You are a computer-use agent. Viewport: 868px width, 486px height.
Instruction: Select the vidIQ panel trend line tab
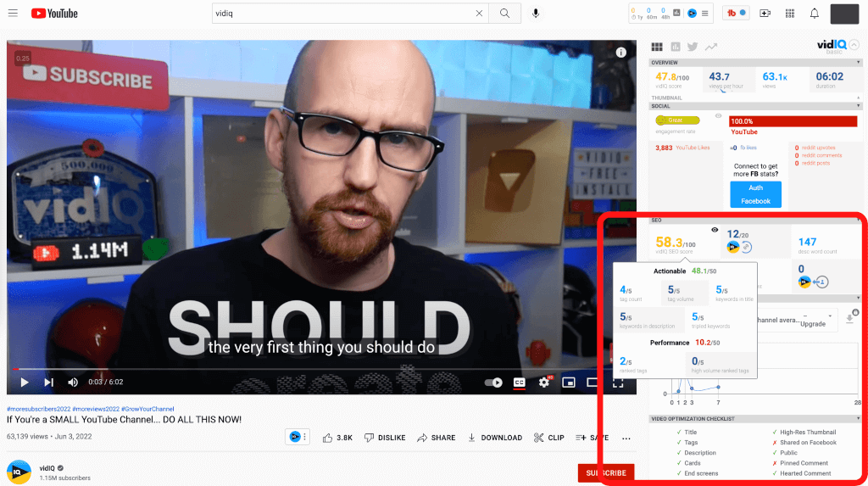click(711, 47)
